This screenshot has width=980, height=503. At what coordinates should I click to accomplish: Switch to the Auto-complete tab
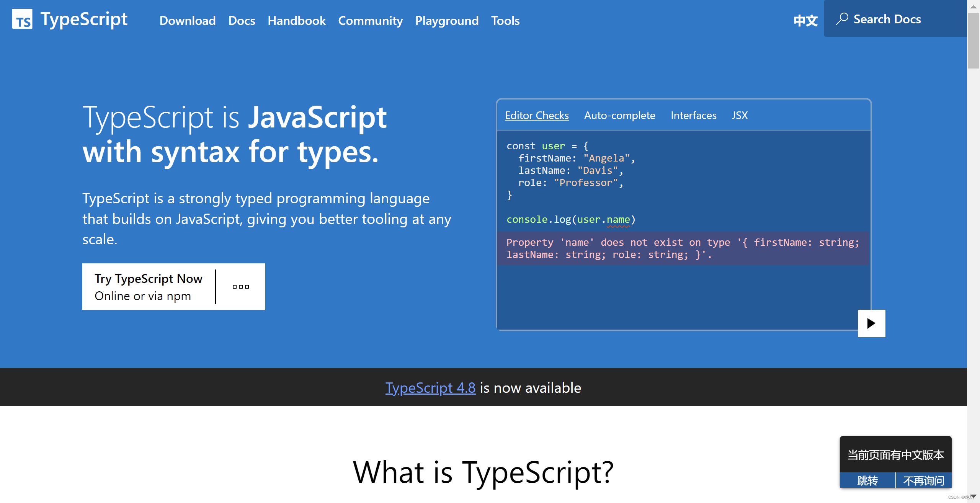[x=619, y=115]
